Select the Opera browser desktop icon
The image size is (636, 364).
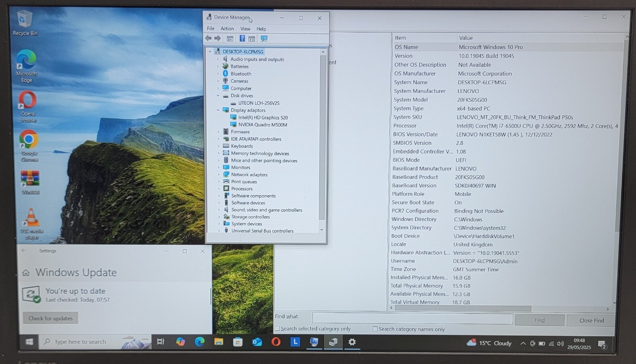[x=28, y=107]
